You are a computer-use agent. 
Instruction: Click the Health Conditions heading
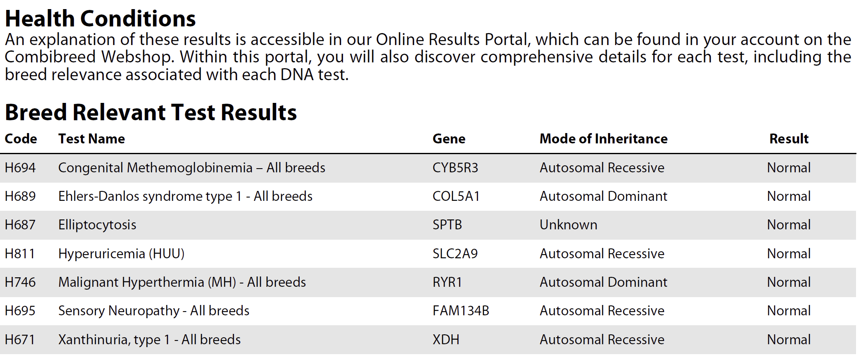(x=100, y=19)
